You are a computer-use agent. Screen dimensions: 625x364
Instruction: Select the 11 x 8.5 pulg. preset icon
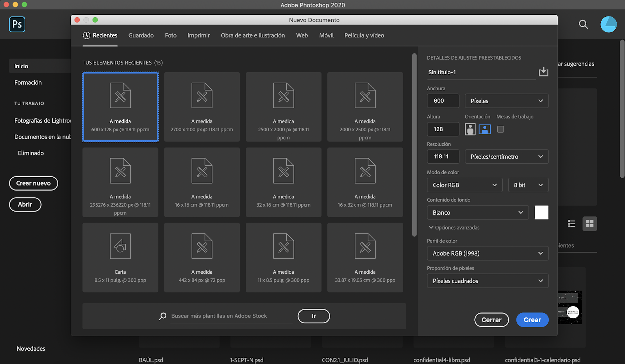284,246
